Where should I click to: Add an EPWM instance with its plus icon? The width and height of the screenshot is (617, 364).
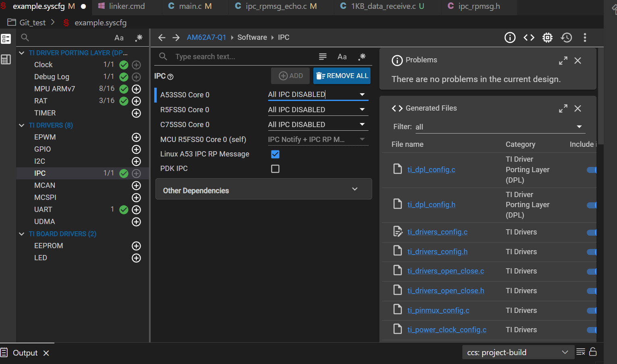136,137
